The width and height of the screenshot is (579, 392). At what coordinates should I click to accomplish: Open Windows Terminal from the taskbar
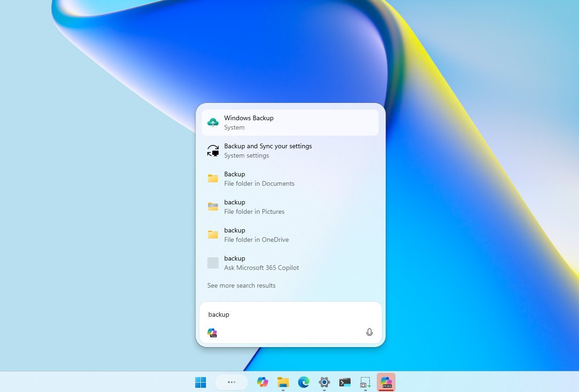tap(345, 382)
